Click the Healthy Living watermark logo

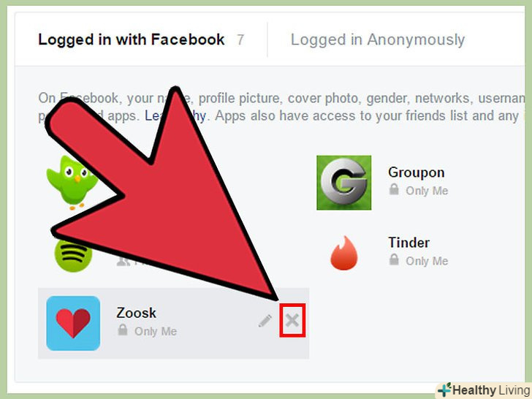tap(484, 390)
